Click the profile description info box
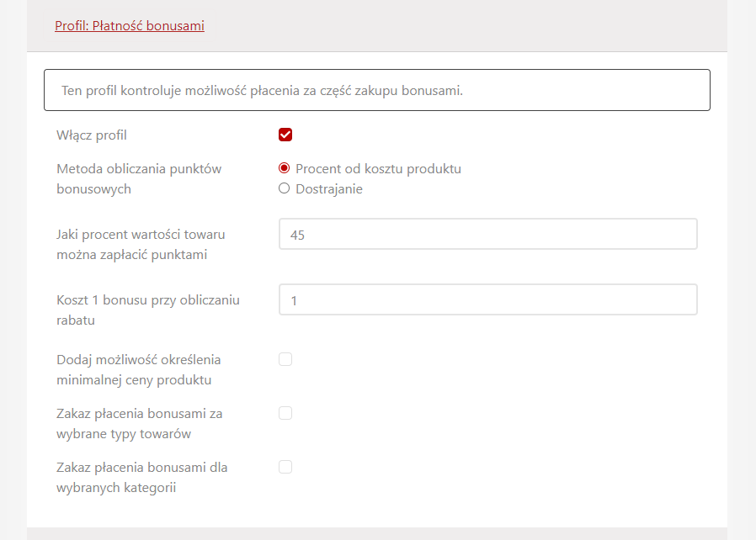 pyautogui.click(x=376, y=90)
